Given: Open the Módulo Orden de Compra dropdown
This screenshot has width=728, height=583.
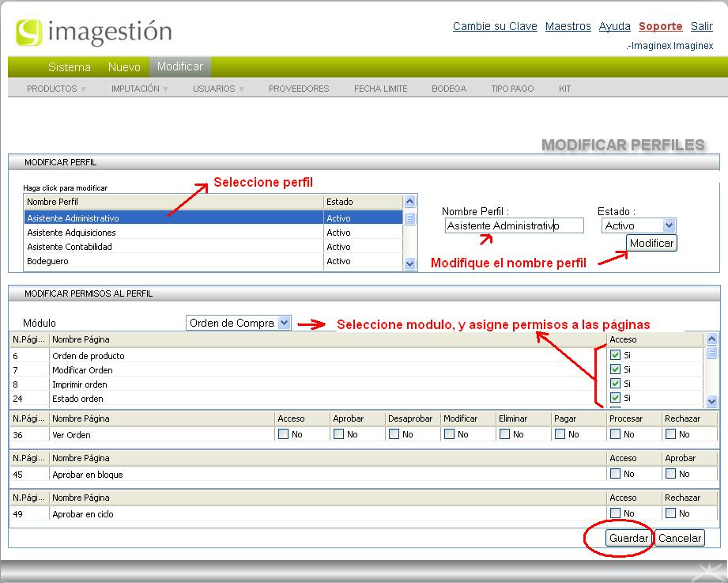Looking at the screenshot, I should coord(238,323).
